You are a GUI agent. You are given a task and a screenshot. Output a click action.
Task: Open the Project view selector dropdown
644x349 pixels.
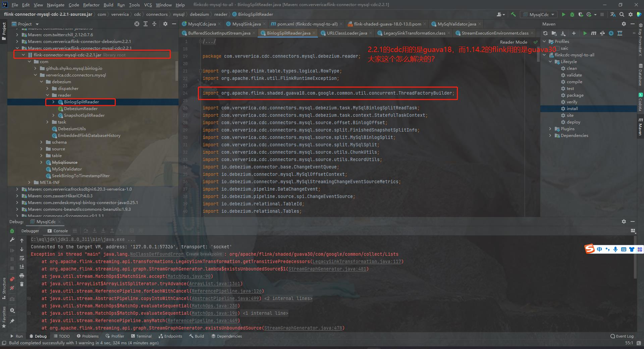(25, 24)
